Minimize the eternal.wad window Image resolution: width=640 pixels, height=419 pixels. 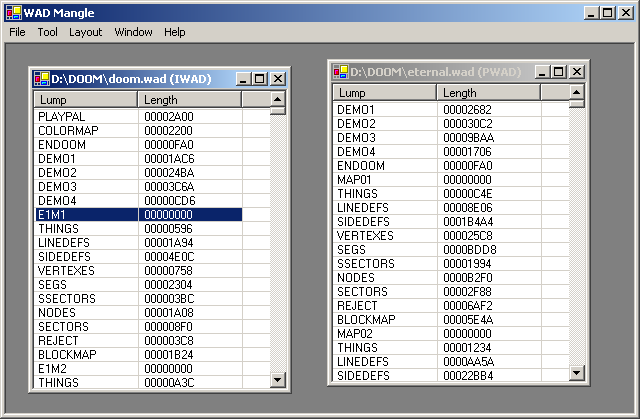click(x=542, y=72)
